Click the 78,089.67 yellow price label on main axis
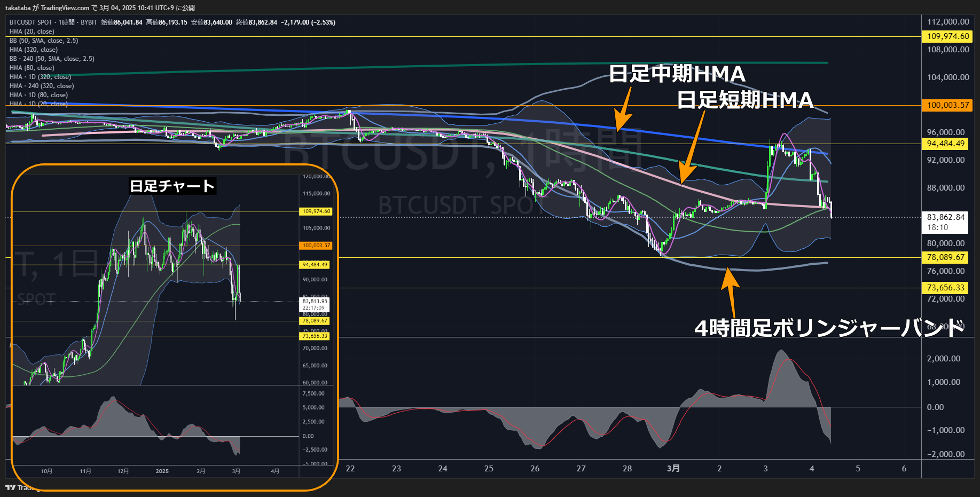This screenshot has width=980, height=497. click(x=945, y=257)
